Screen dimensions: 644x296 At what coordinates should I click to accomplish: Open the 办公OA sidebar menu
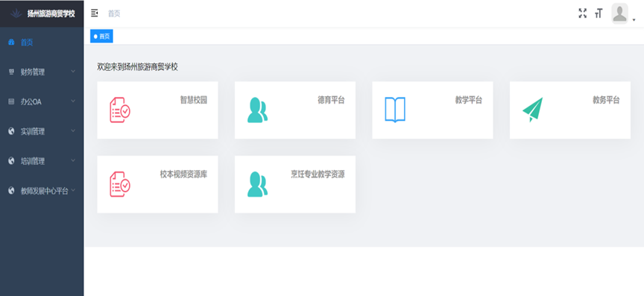pos(42,101)
